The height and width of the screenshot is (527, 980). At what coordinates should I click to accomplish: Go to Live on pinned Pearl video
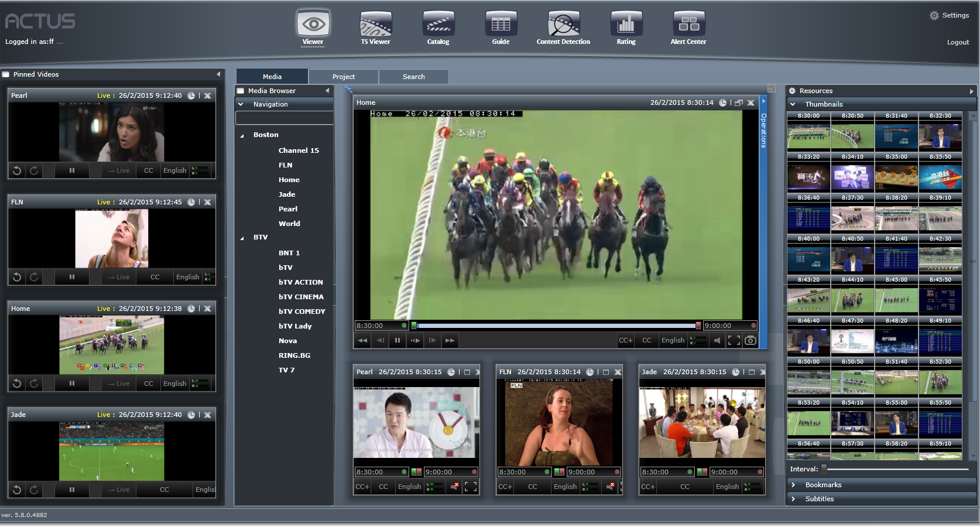[119, 170]
